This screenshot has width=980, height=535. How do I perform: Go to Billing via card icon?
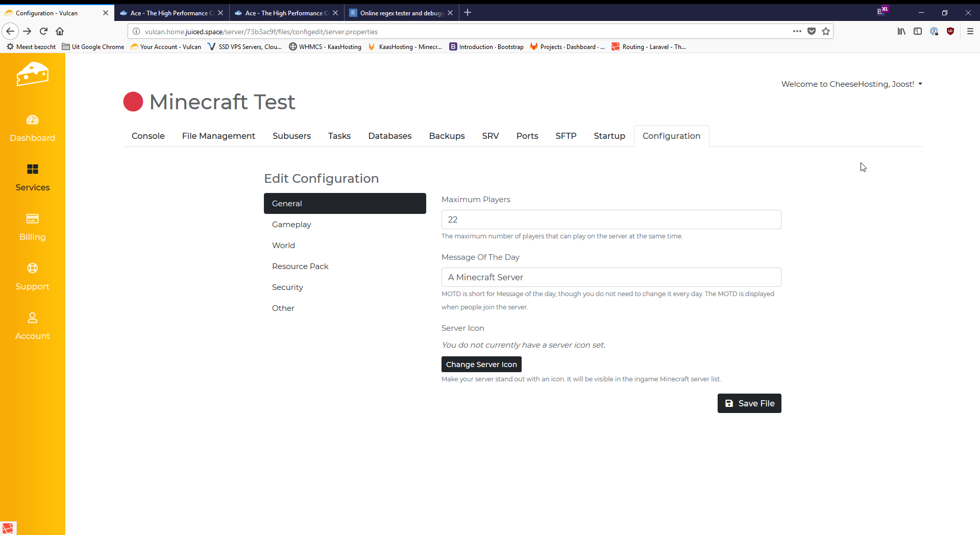click(32, 219)
